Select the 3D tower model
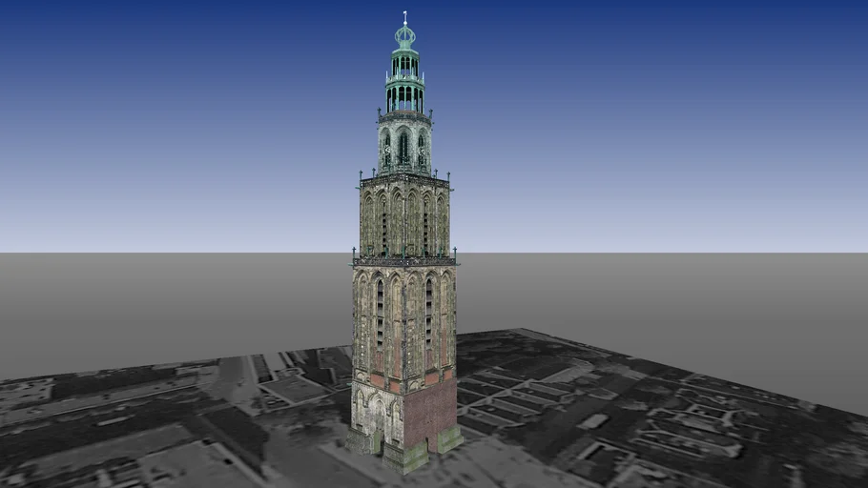The height and width of the screenshot is (488, 868). point(404,243)
